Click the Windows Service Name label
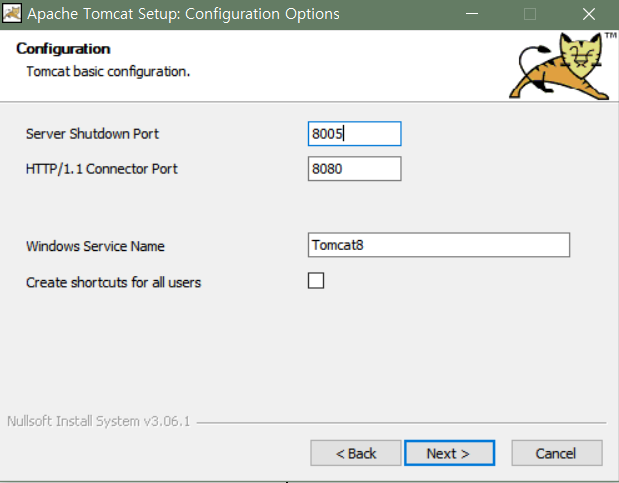 pos(95,246)
